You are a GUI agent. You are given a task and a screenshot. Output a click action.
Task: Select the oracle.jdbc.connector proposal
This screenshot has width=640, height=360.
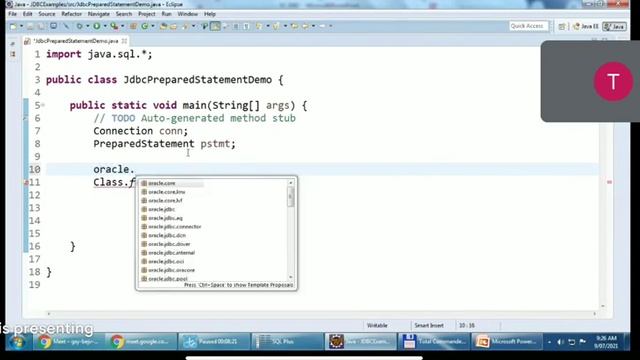point(175,227)
